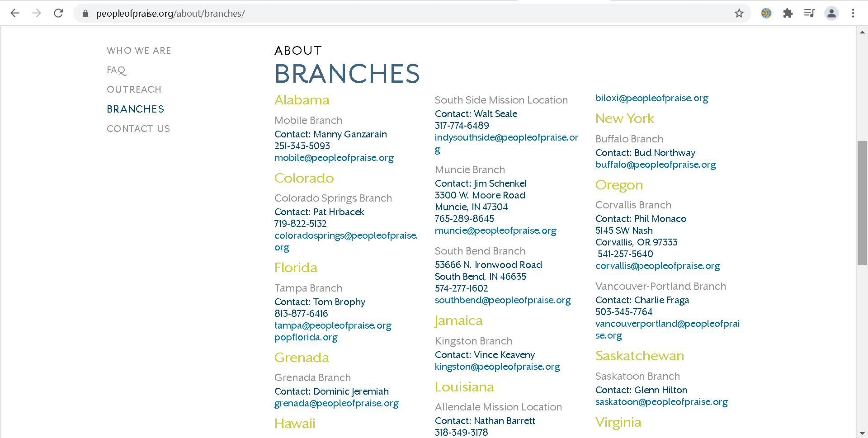Visit popflorida.org website link

(x=306, y=337)
